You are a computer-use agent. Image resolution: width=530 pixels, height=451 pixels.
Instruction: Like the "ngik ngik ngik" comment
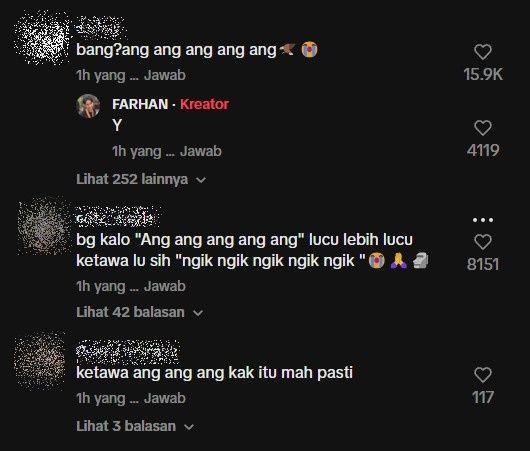483,242
